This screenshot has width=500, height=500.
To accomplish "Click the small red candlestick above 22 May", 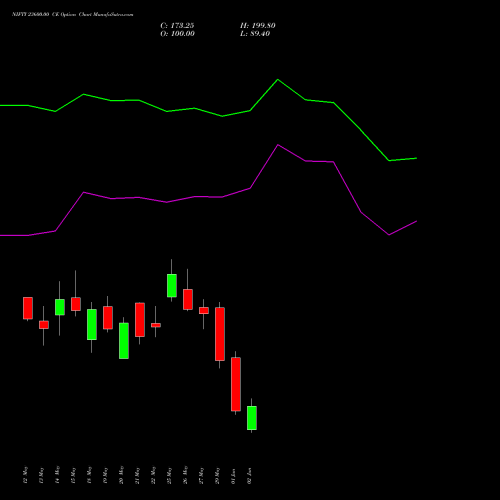I will coord(156,325).
